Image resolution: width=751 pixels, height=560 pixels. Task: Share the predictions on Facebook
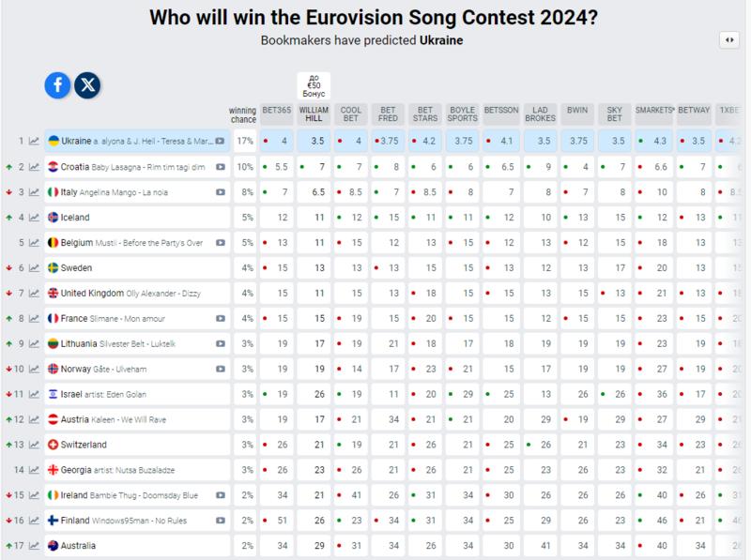point(55,85)
